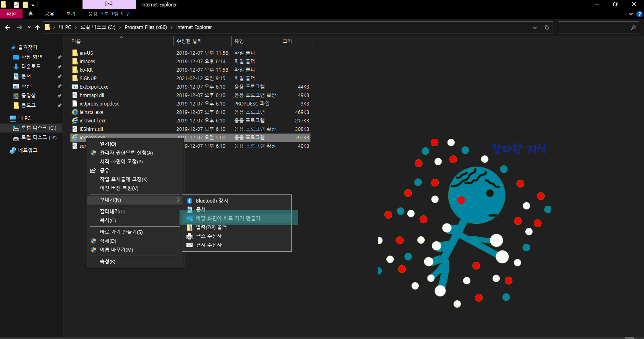Select 로컬 디스크 (D:) in sidebar

pos(39,137)
